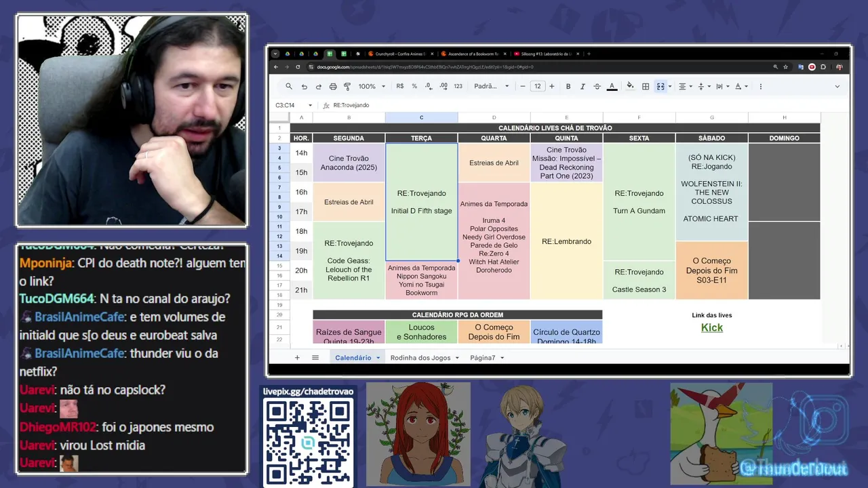Open the Rodinha dos Jogos tab menu arrow
The height and width of the screenshot is (488, 868).
(x=457, y=357)
